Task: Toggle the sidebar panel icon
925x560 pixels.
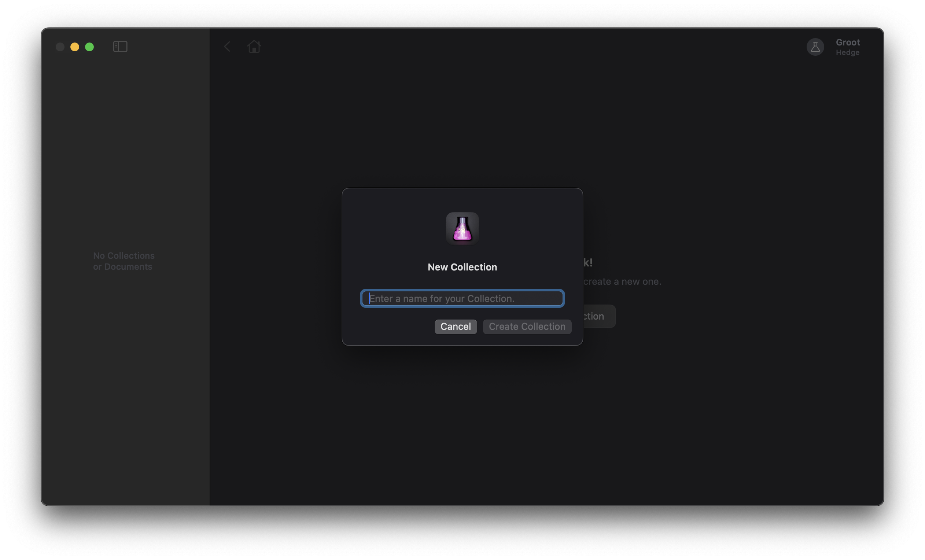Action: click(120, 47)
